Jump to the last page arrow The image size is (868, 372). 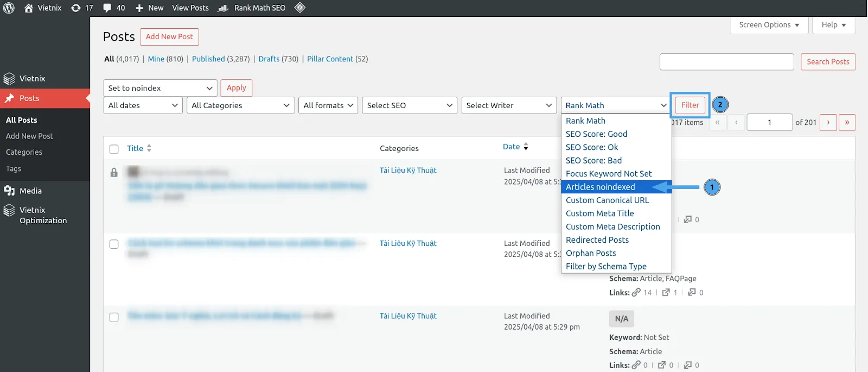[x=847, y=122]
